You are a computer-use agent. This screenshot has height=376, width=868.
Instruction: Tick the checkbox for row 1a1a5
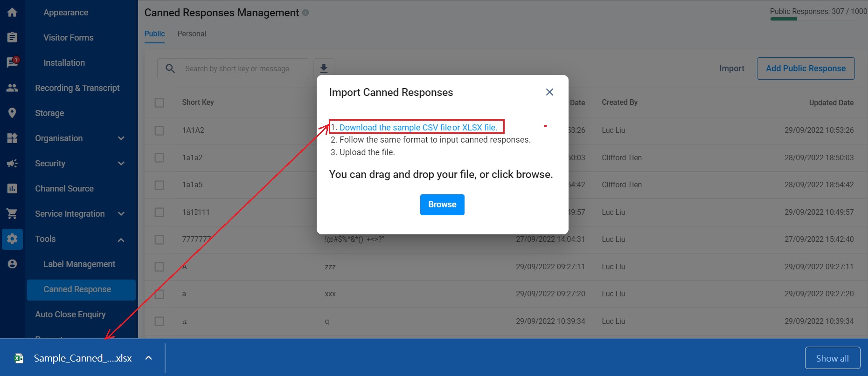[160, 185]
